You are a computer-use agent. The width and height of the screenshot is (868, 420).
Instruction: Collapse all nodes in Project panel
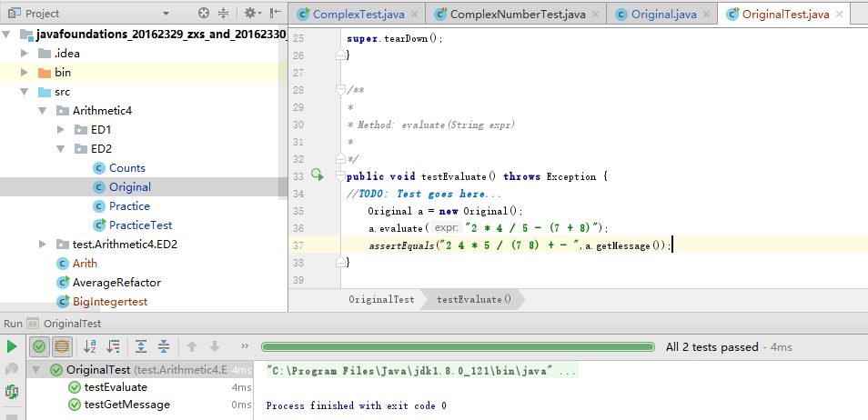(223, 14)
